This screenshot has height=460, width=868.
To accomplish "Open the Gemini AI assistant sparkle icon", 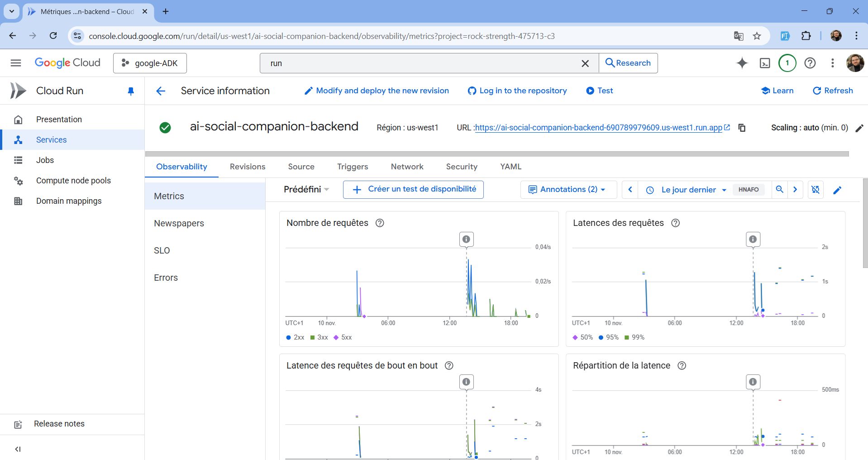I will 742,63.
